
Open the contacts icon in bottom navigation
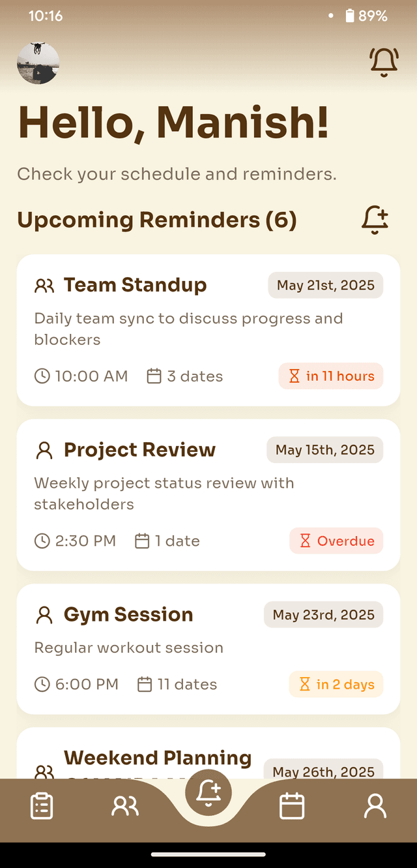pyautogui.click(x=124, y=805)
